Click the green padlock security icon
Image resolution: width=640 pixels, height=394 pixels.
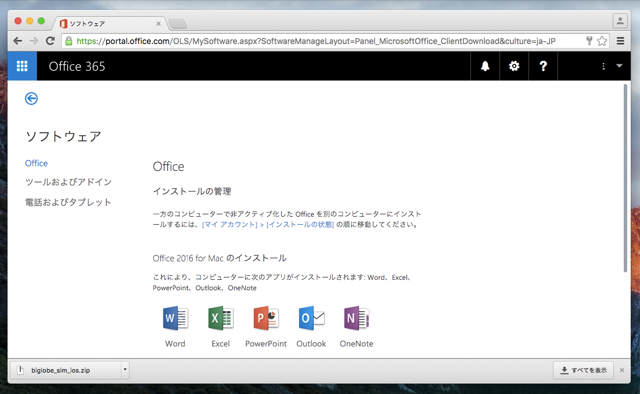pyautogui.click(x=69, y=41)
